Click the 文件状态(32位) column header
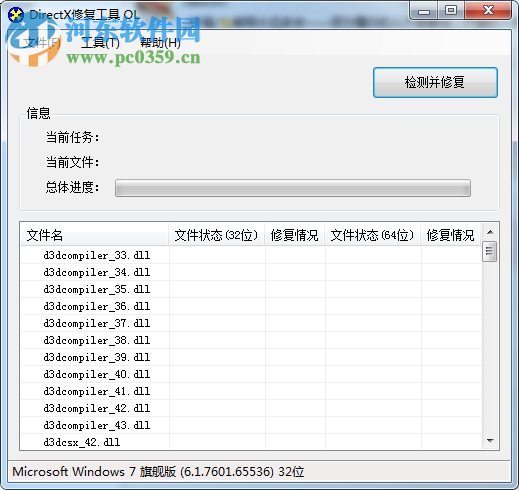519x490 pixels. coord(216,235)
